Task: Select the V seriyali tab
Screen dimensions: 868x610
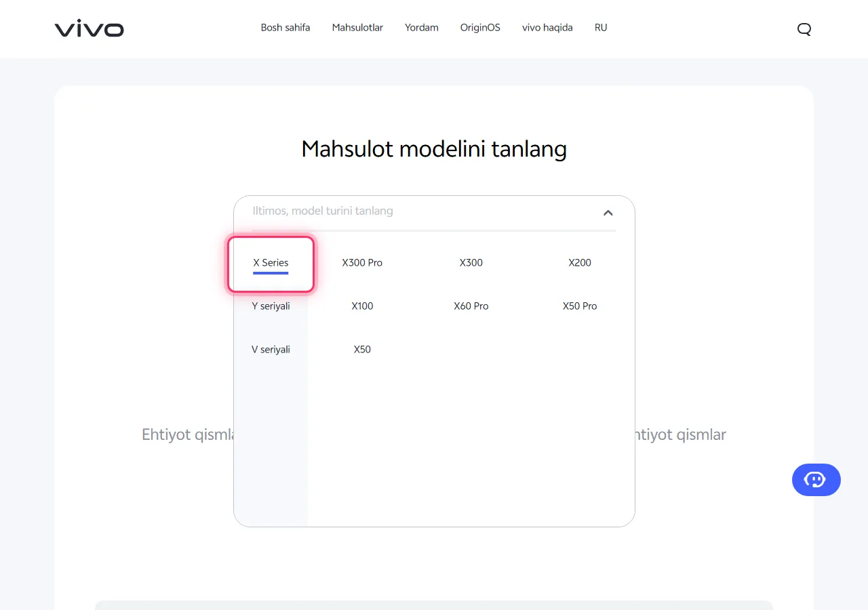Action: [x=271, y=350]
